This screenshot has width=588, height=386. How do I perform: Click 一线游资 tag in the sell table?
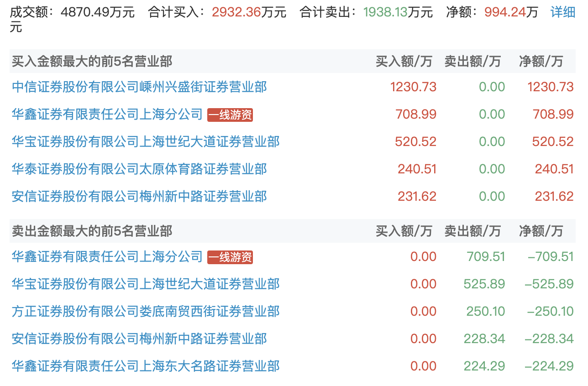coord(230,257)
